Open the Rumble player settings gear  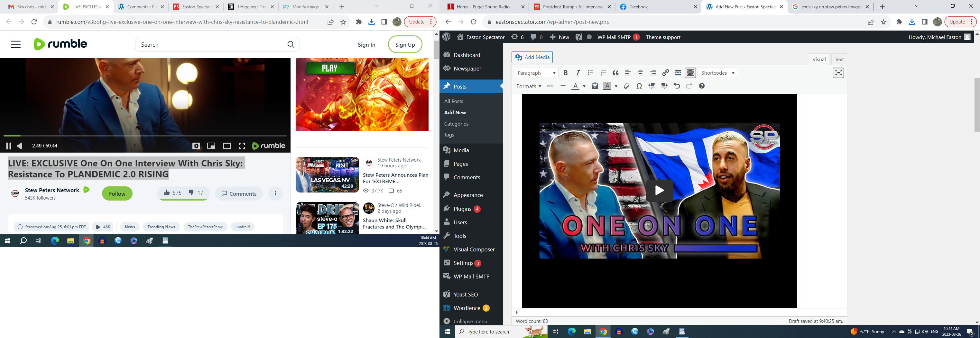click(x=196, y=146)
